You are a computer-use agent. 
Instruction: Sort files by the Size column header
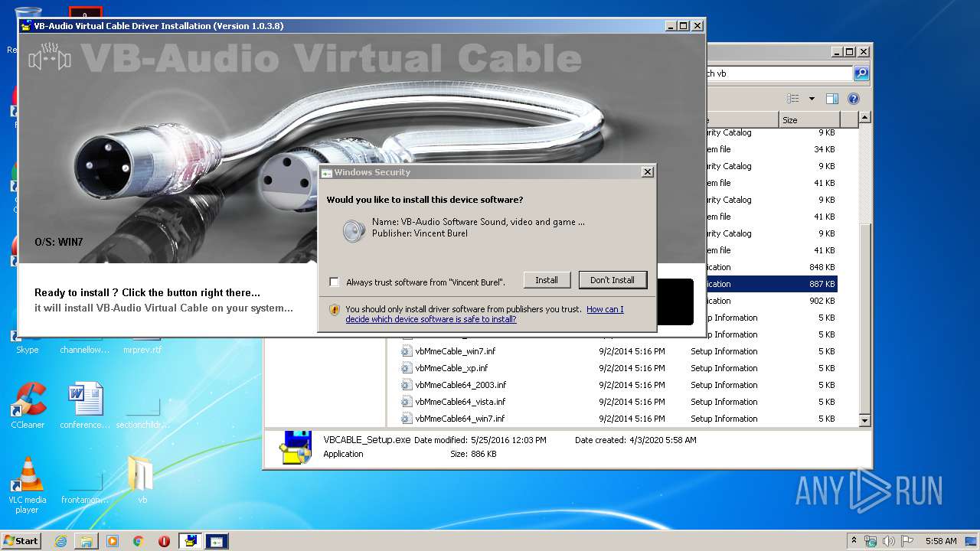(809, 120)
